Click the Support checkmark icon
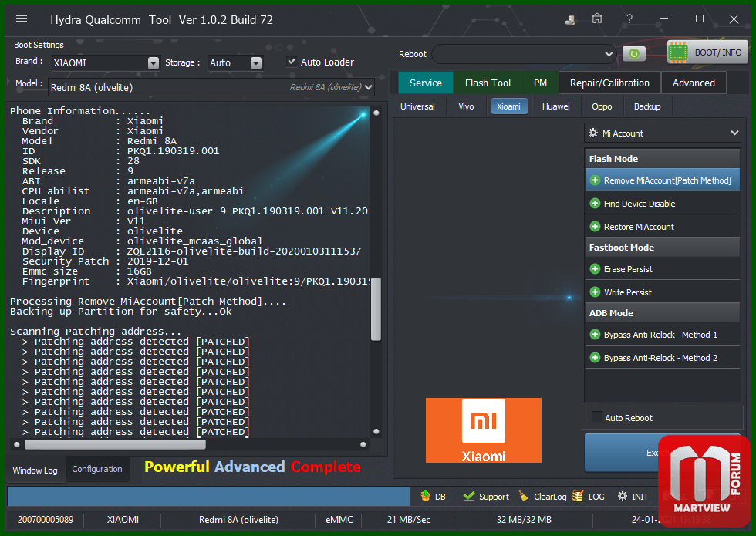This screenshot has width=756, height=536. [468, 496]
